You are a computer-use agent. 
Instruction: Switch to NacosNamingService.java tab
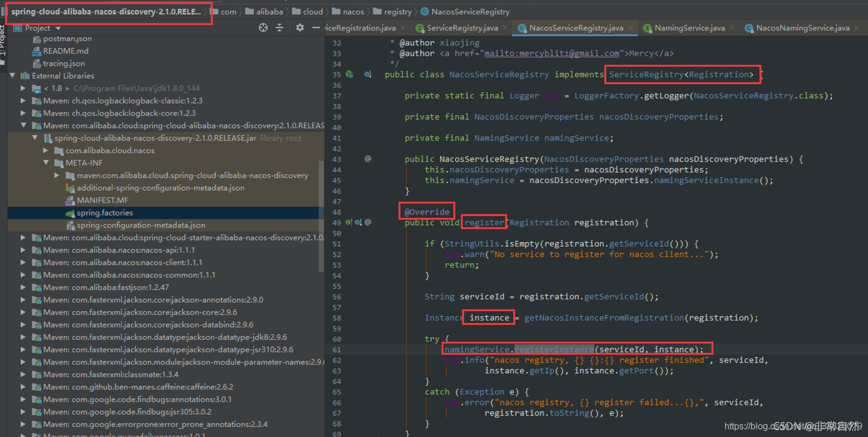(x=802, y=28)
